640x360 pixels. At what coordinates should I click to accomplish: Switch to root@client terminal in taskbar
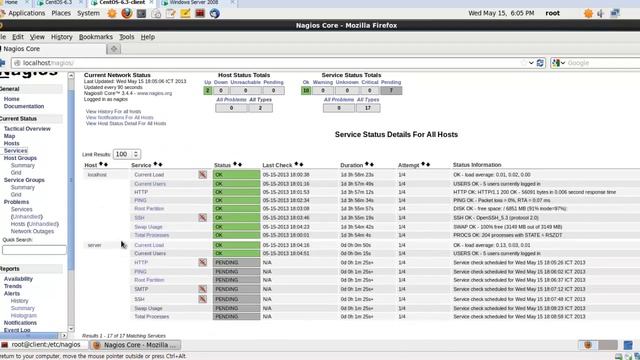pyautogui.click(x=44, y=345)
